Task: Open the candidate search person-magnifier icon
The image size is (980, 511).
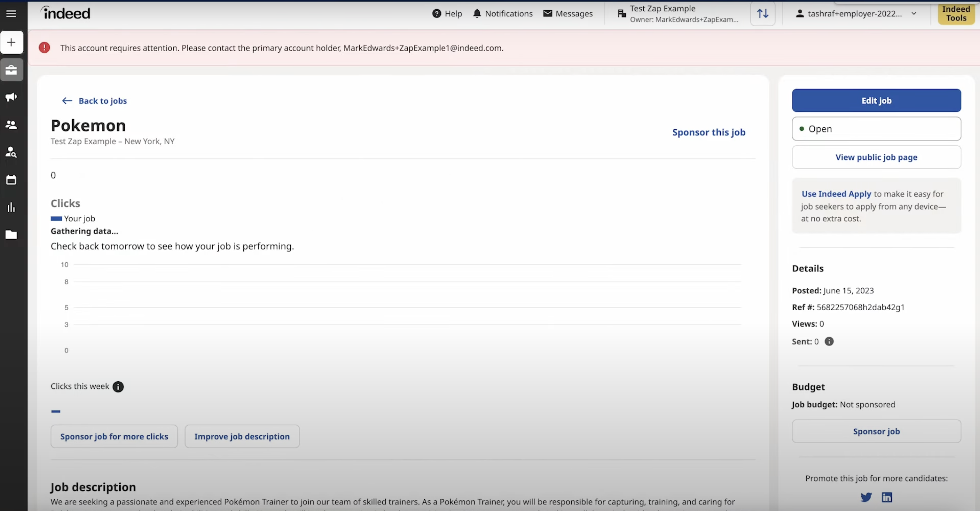Action: pyautogui.click(x=11, y=152)
